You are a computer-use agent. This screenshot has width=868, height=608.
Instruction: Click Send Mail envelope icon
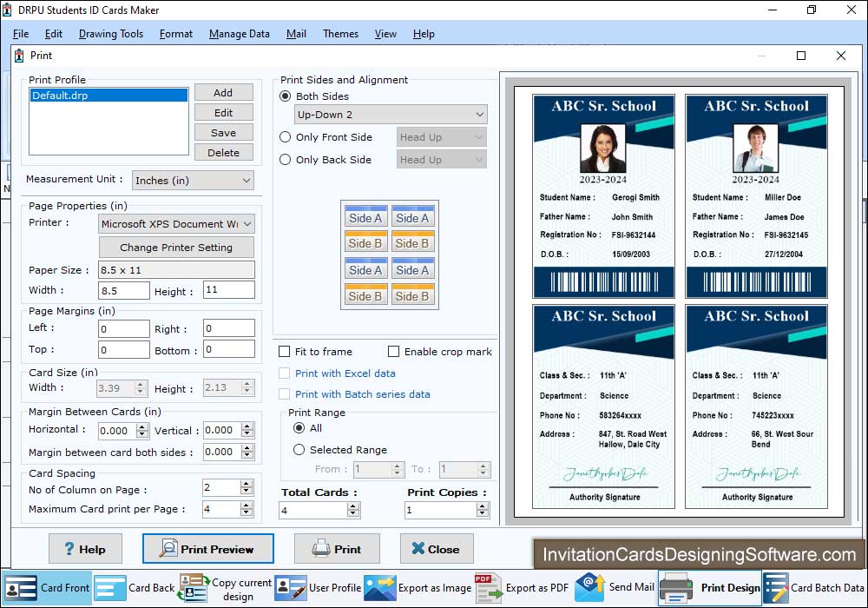coord(589,587)
